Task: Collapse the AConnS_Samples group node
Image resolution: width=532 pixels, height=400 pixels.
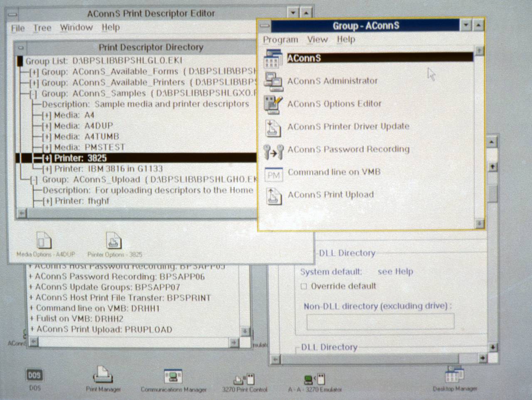Action: (x=34, y=94)
